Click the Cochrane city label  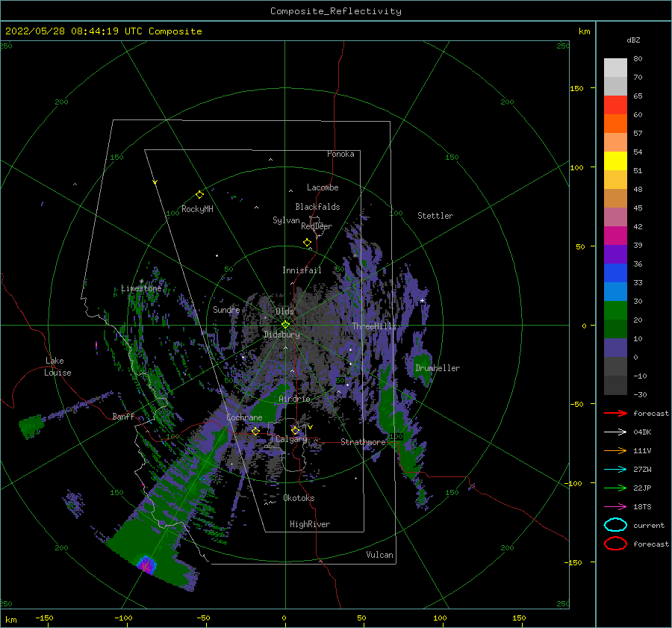click(244, 417)
